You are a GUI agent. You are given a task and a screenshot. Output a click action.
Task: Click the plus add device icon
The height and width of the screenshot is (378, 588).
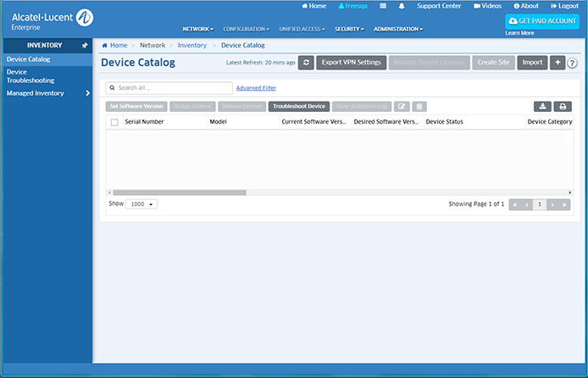[x=557, y=63]
